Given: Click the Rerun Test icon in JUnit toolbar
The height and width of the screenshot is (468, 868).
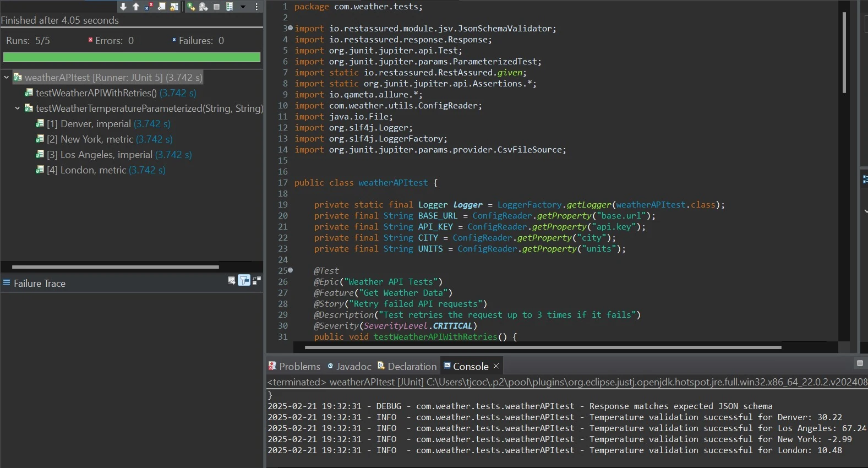Looking at the screenshot, I should pyautogui.click(x=191, y=7).
